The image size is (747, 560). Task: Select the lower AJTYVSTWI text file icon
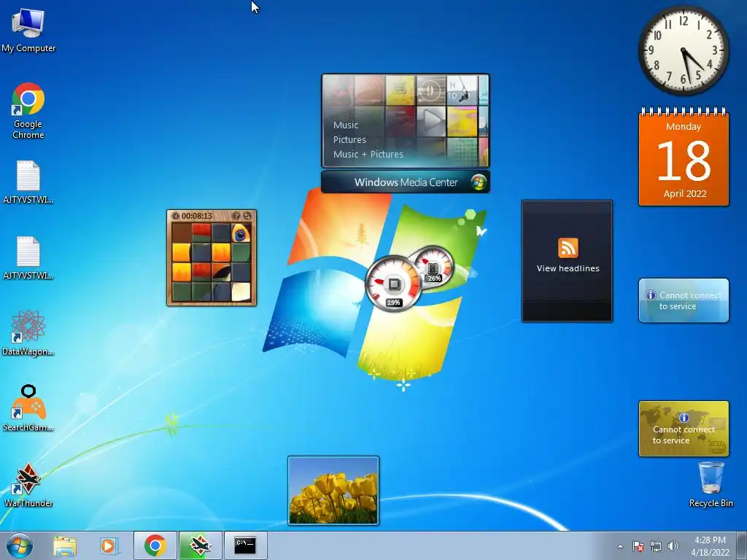pyautogui.click(x=28, y=257)
